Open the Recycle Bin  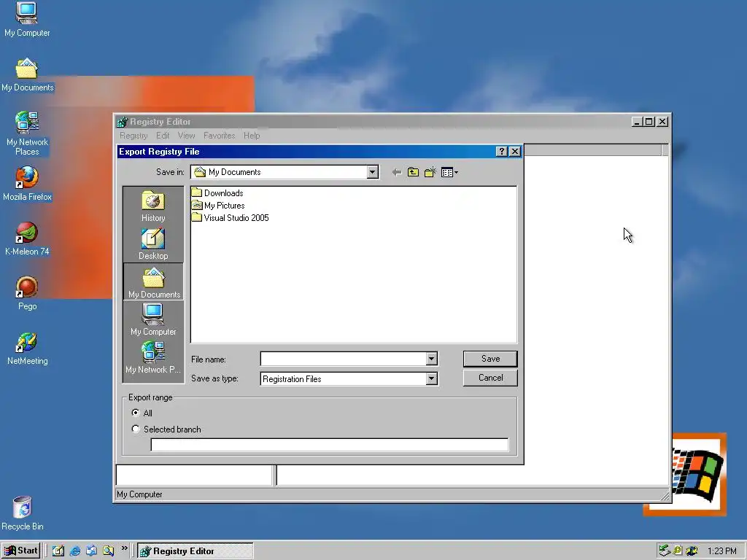[23, 513]
